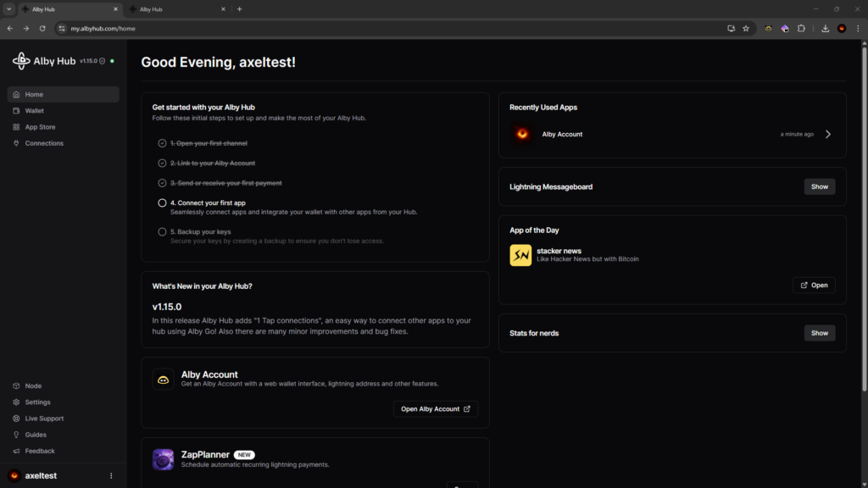
Task: Select step 4 Connect your first app
Action: click(x=209, y=203)
